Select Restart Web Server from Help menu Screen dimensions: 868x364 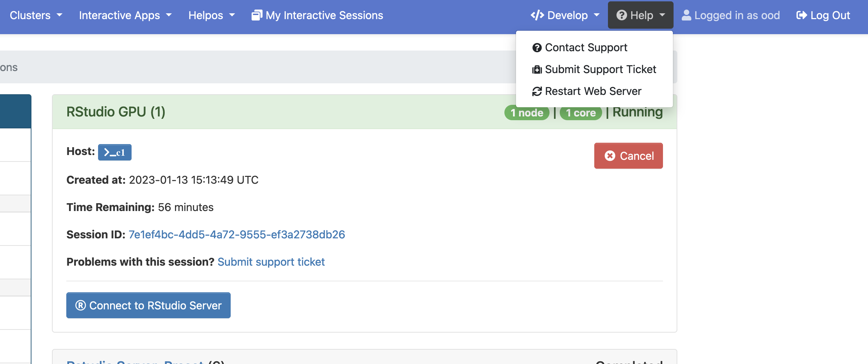point(593,91)
